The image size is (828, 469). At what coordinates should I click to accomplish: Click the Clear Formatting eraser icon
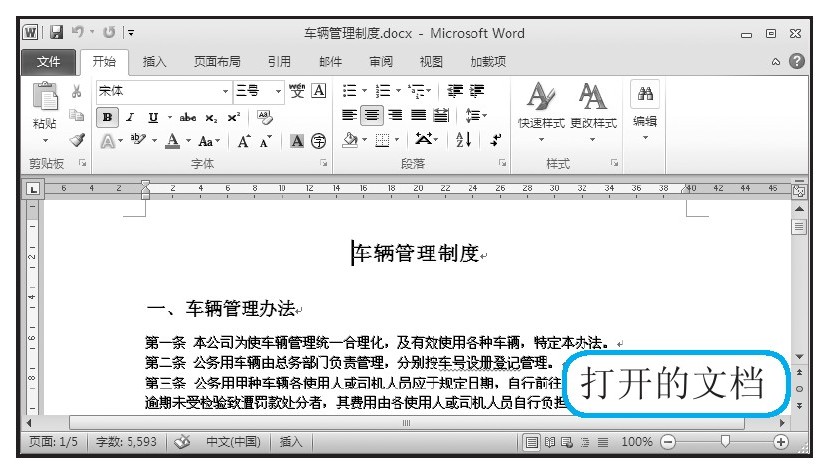[265, 117]
